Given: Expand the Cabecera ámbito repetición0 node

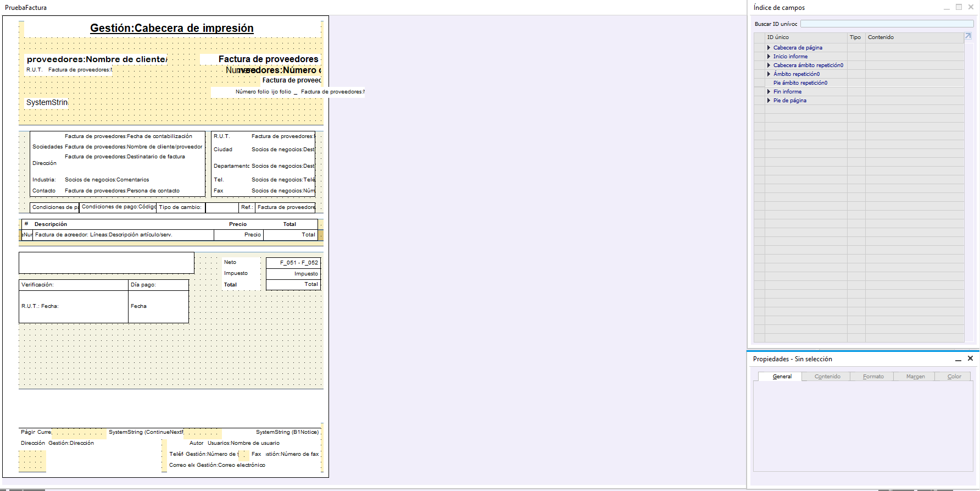Looking at the screenshot, I should (x=769, y=65).
